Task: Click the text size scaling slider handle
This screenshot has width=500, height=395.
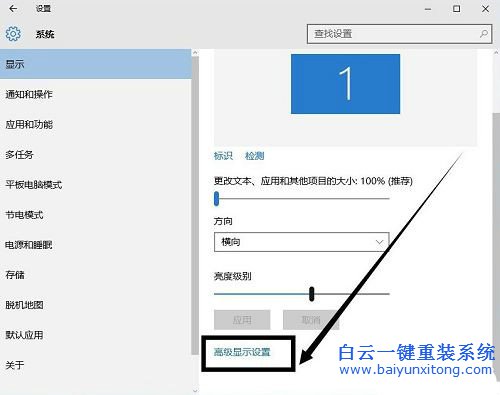Action: 217,198
